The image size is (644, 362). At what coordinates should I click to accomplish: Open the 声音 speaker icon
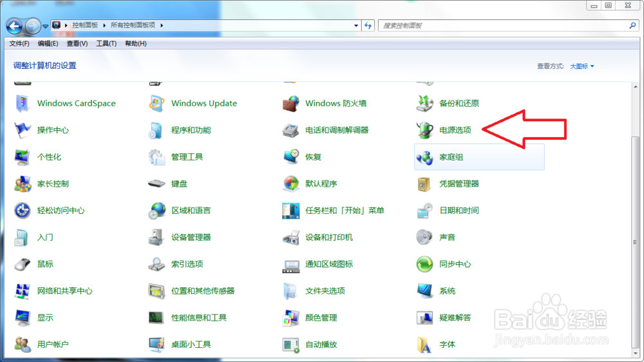click(x=424, y=237)
